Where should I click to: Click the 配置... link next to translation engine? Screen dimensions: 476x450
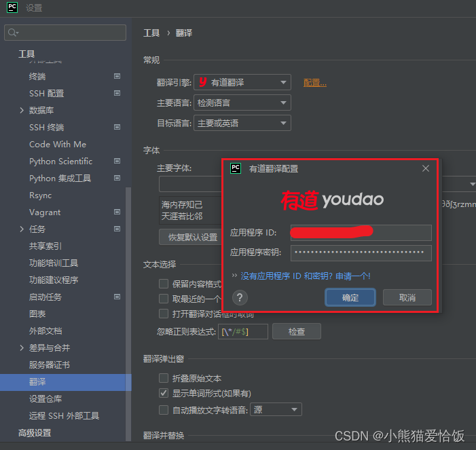[x=315, y=83]
